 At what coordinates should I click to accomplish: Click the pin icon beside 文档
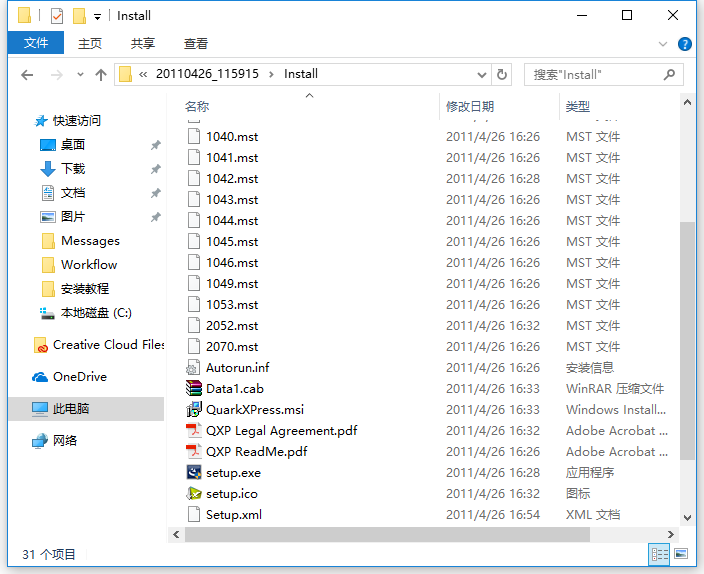(x=155, y=193)
